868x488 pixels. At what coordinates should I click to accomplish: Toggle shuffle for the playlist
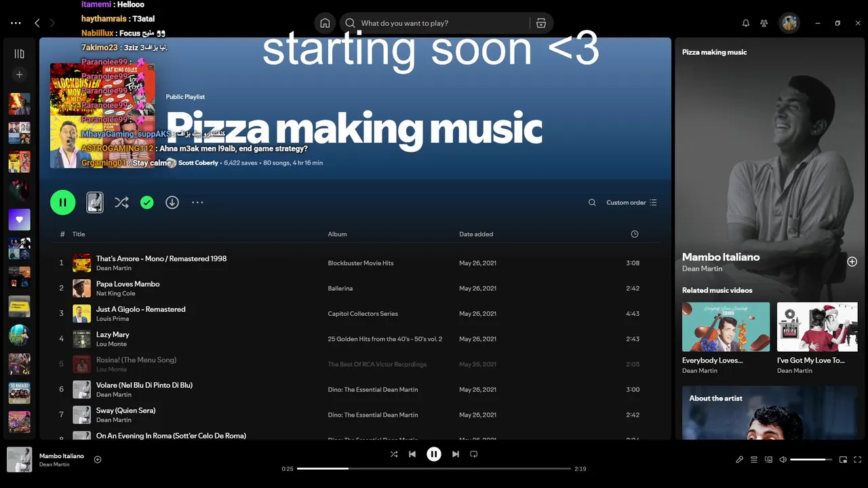tap(121, 202)
